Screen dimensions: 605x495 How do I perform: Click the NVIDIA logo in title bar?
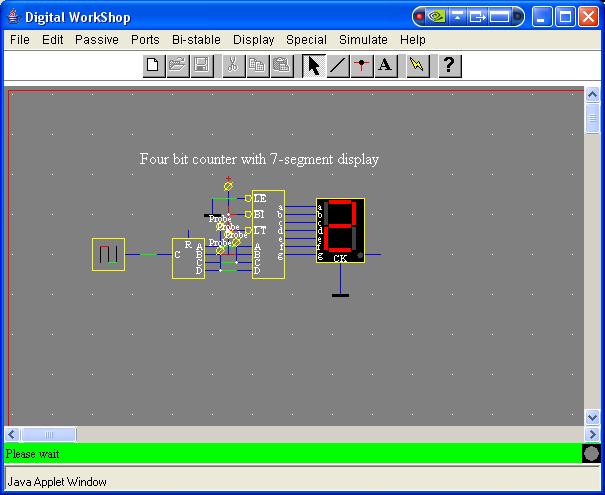point(436,16)
